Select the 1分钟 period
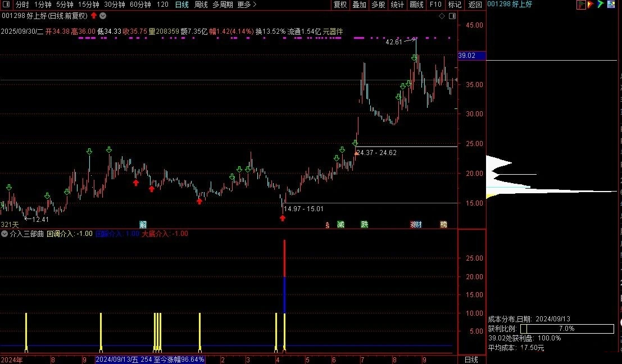This screenshot has height=364, width=622. pos(43,4)
